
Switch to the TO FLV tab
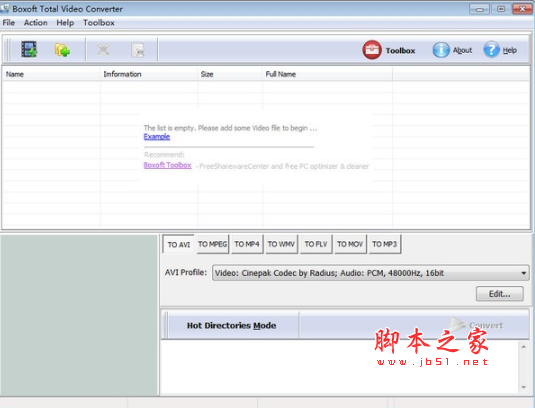tap(316, 244)
